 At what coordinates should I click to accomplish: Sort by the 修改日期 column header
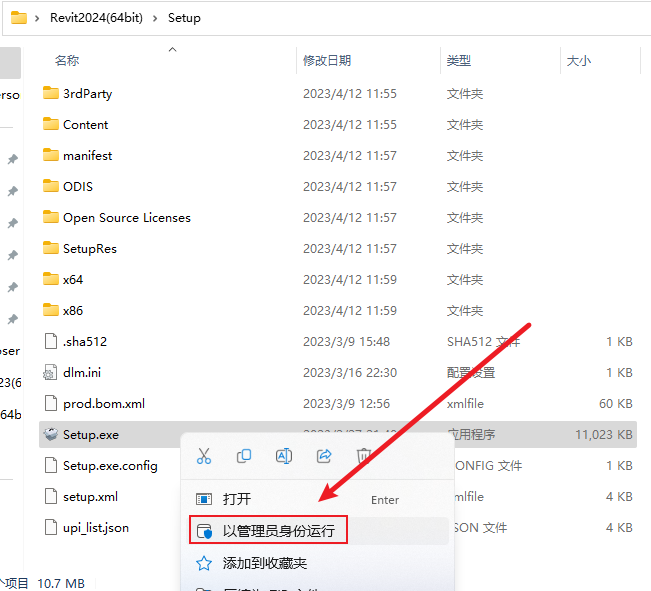point(327,61)
